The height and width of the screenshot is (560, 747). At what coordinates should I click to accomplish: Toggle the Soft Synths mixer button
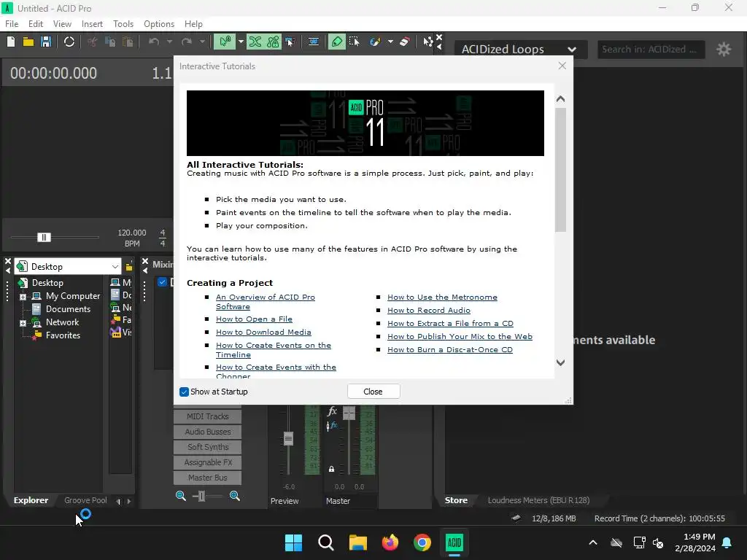click(208, 447)
